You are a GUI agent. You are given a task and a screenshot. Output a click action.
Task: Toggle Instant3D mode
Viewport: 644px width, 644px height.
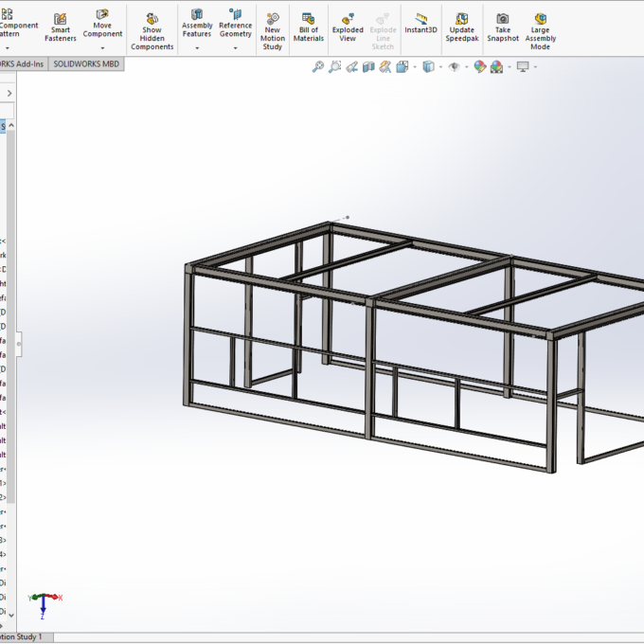[x=420, y=24]
